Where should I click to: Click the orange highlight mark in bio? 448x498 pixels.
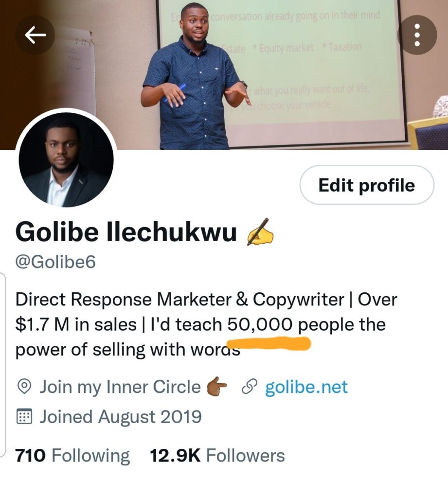click(x=269, y=344)
